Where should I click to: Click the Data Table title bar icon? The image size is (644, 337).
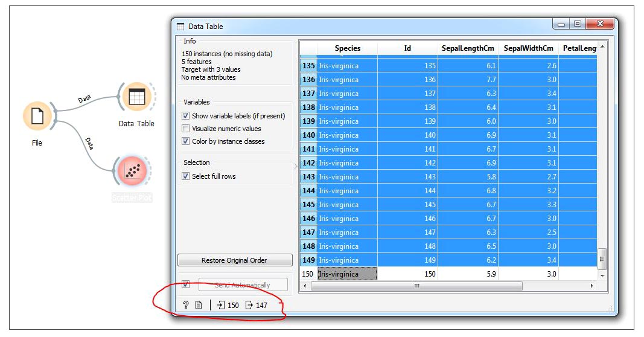(180, 27)
